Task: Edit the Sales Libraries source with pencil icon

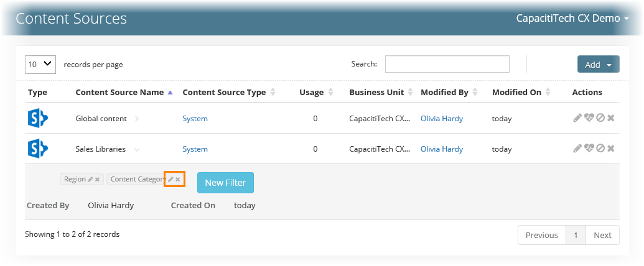Action: point(577,149)
